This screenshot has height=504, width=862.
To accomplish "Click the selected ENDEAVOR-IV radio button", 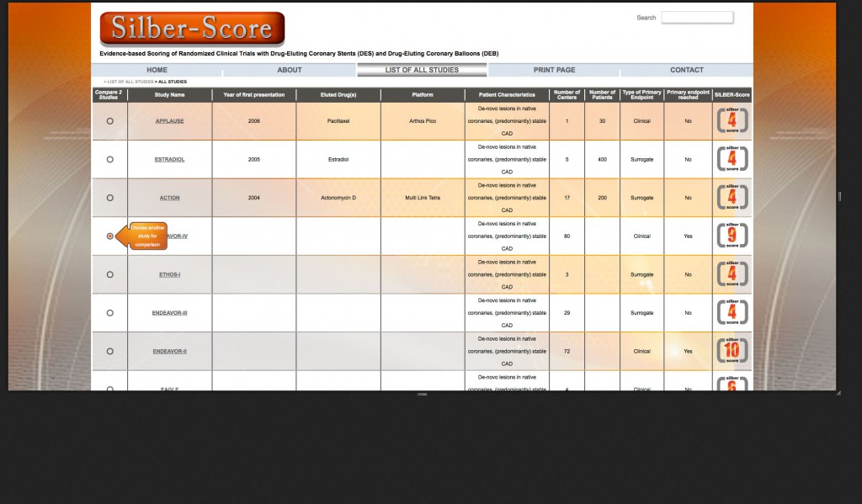I will click(x=110, y=236).
